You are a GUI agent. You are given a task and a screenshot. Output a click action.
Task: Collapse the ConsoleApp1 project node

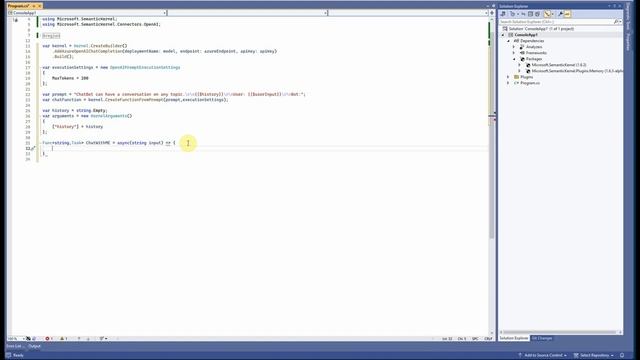point(503,35)
